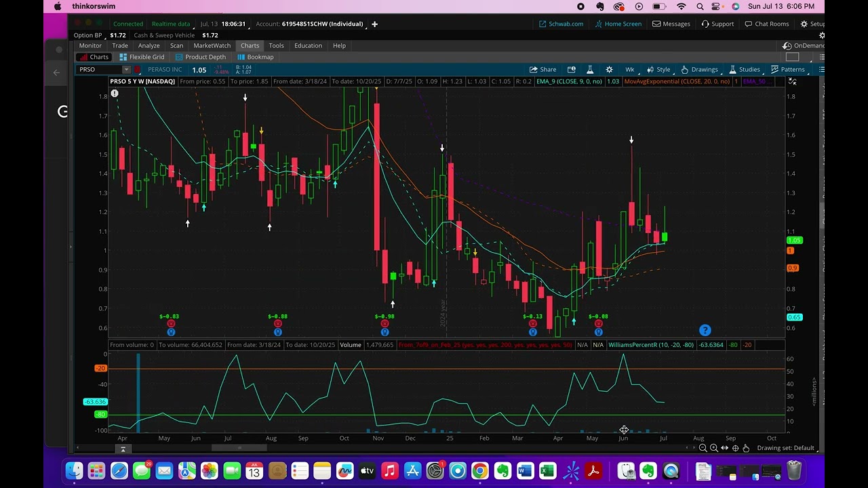
Task: Switch to the Trade tab
Action: [120, 45]
